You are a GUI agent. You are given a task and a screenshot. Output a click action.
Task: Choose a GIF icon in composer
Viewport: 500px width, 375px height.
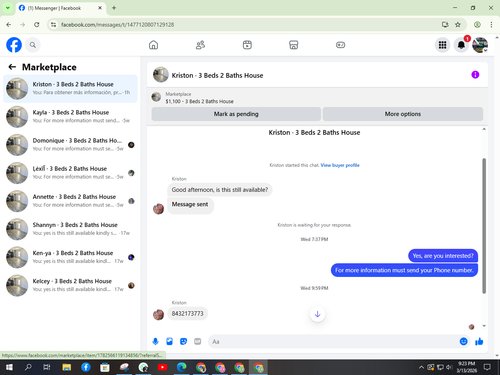198,341
